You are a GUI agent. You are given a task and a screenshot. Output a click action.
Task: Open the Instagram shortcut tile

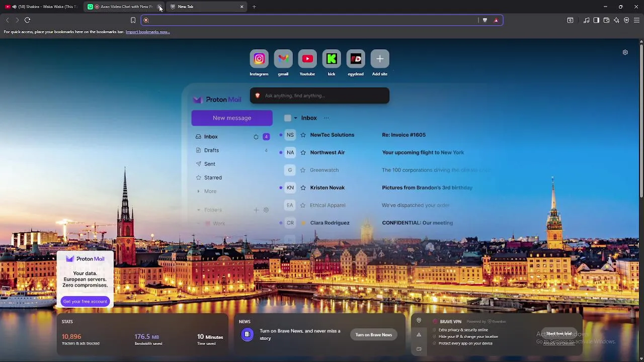[x=259, y=59]
